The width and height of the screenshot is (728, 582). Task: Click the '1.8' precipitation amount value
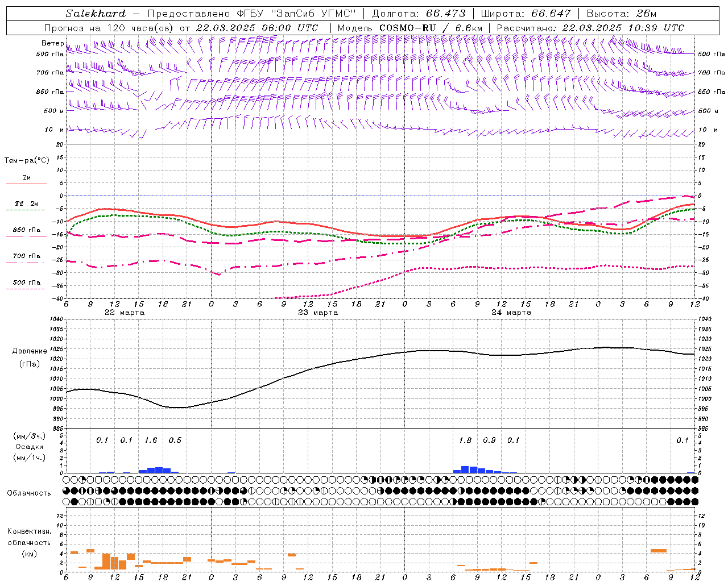coord(465,440)
